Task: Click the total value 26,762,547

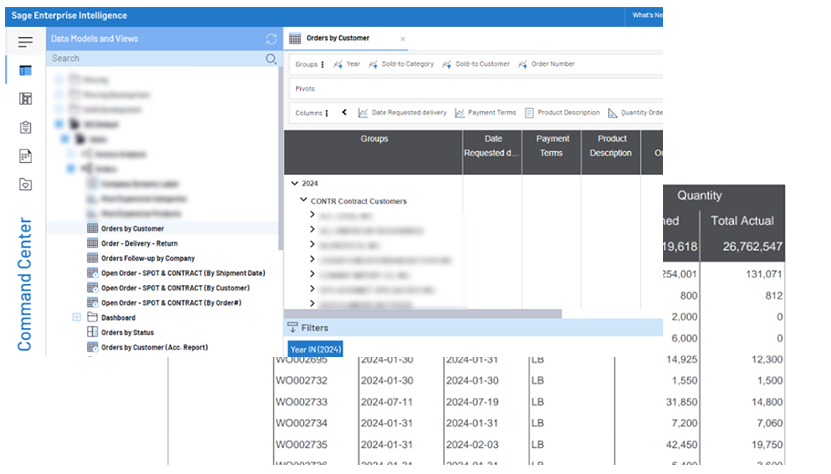Action: click(x=753, y=247)
